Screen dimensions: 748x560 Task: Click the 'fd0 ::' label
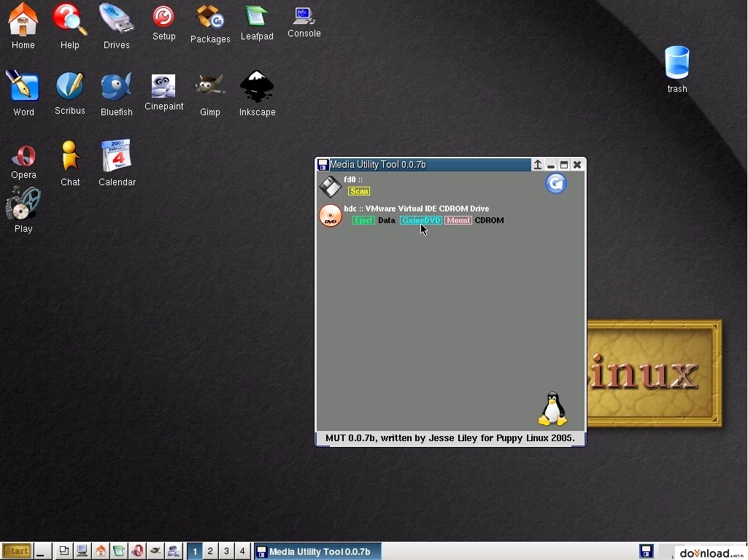(353, 179)
